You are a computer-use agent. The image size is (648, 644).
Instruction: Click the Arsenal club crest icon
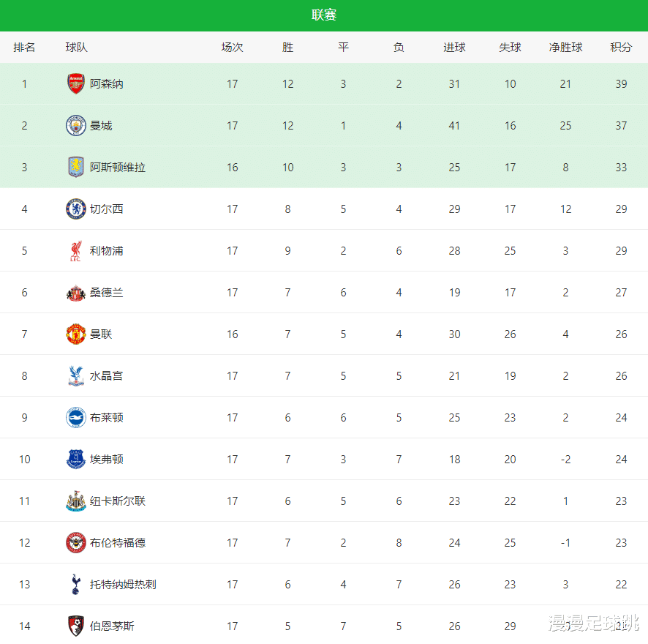point(75,83)
